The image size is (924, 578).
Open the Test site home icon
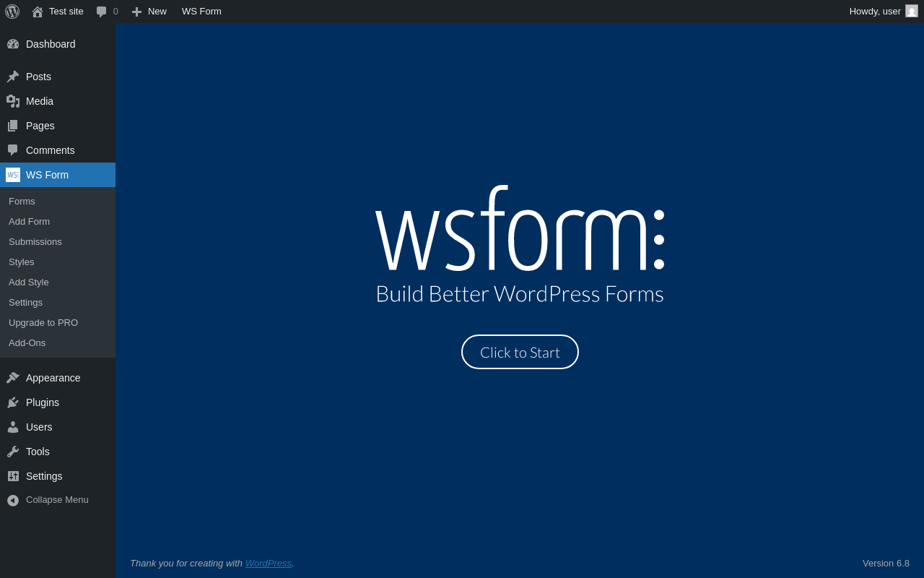tap(38, 12)
